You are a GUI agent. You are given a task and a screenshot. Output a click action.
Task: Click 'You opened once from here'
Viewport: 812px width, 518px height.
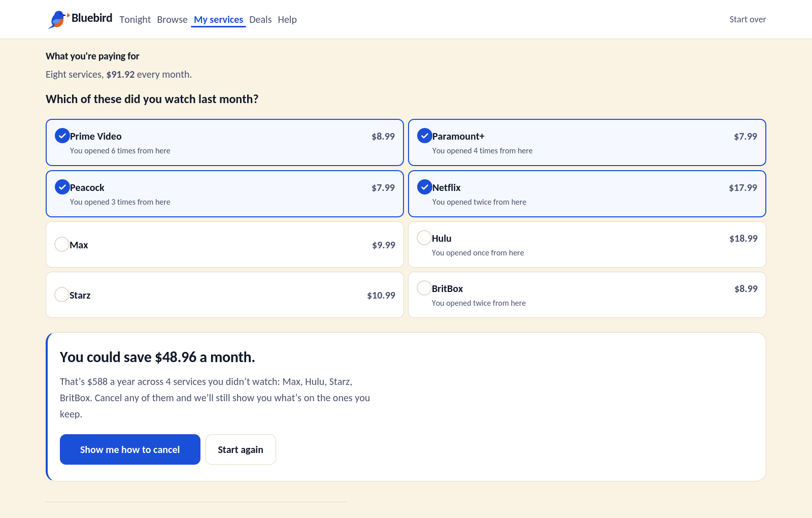(478, 253)
